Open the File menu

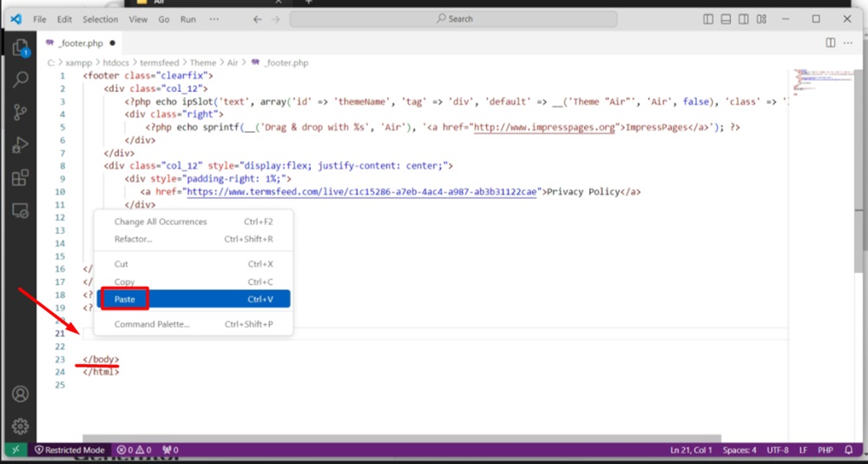pos(40,19)
